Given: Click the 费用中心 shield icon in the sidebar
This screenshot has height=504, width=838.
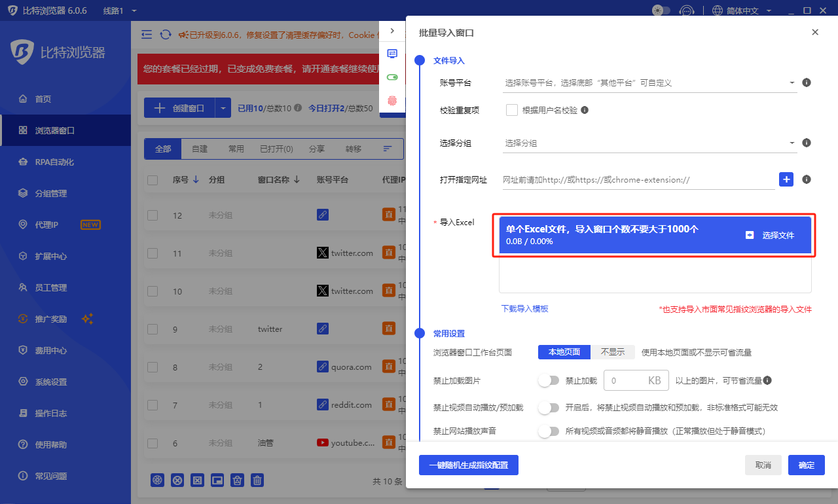Looking at the screenshot, I should pos(23,350).
